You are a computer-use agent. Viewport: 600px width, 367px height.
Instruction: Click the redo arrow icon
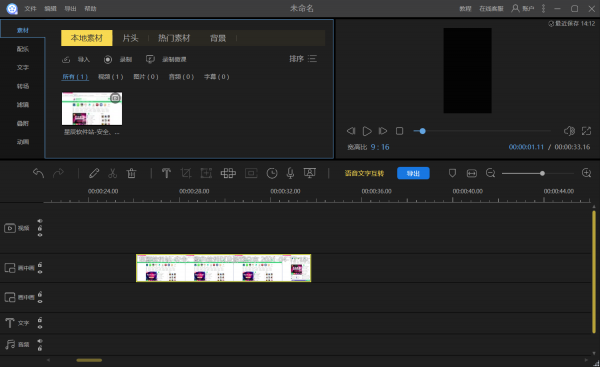tap(58, 173)
